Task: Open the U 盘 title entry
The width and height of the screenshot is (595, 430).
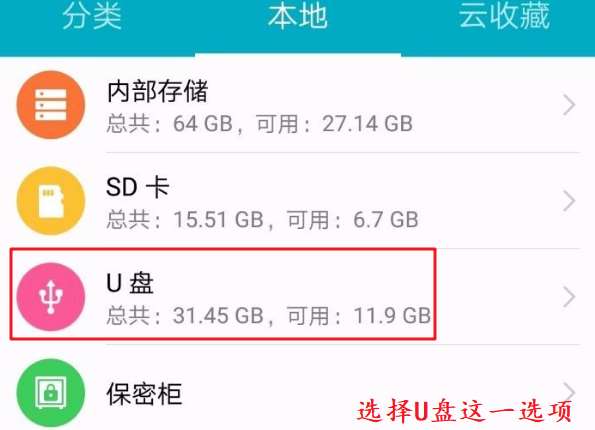Action: click(130, 283)
